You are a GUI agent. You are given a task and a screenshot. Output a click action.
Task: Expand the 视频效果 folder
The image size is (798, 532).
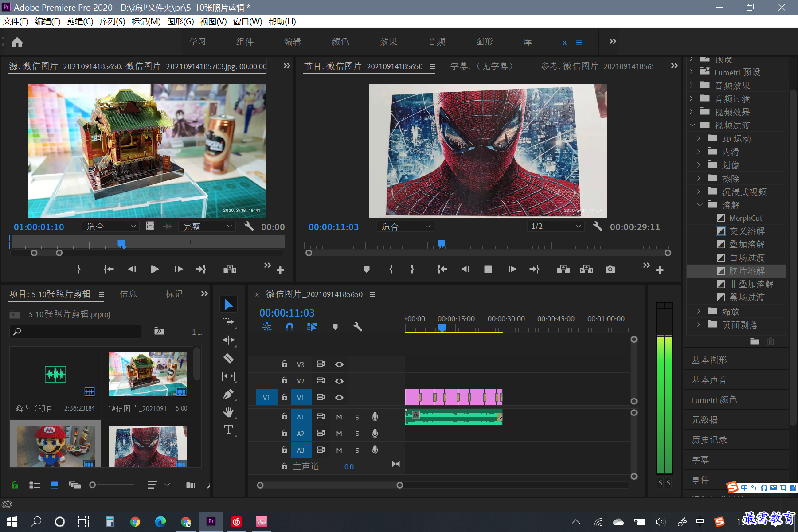click(x=692, y=112)
